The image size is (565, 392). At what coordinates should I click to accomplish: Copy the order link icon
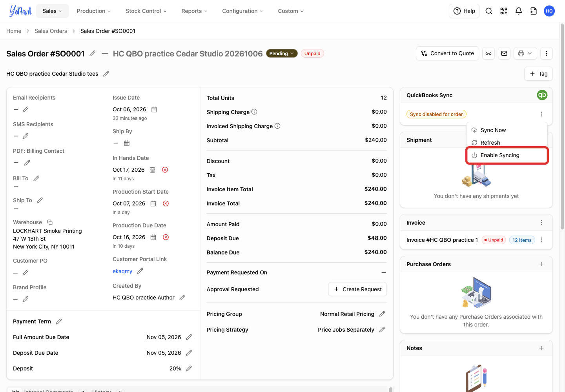488,53
